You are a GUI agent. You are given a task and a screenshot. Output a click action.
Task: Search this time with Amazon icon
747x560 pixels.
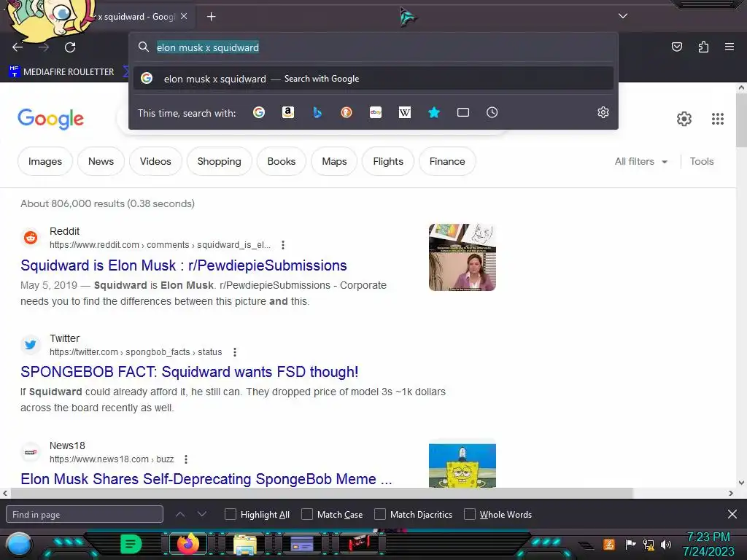[x=287, y=112]
